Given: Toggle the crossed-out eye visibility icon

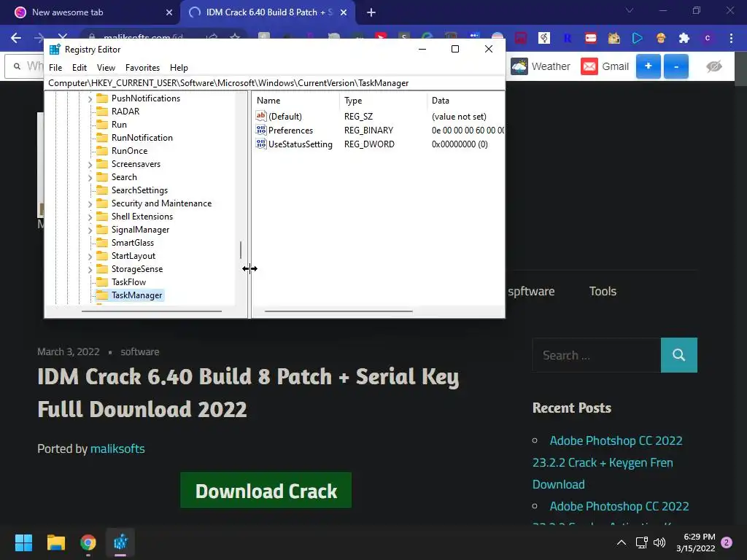Looking at the screenshot, I should (713, 66).
